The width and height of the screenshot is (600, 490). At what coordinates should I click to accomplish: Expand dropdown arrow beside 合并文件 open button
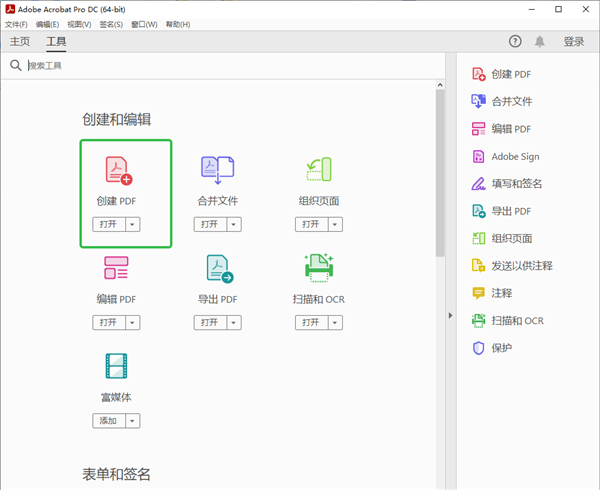234,224
